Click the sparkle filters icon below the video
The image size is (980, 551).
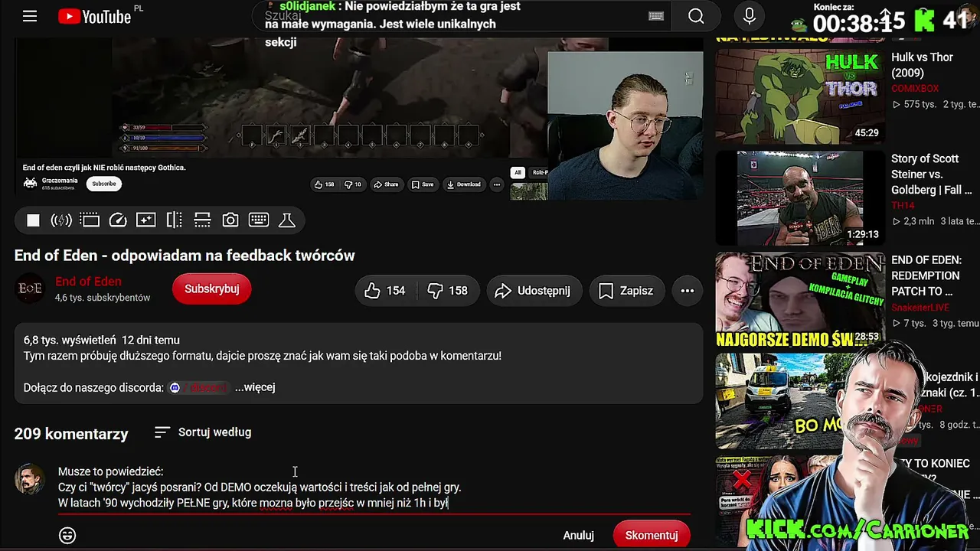pyautogui.click(x=145, y=220)
